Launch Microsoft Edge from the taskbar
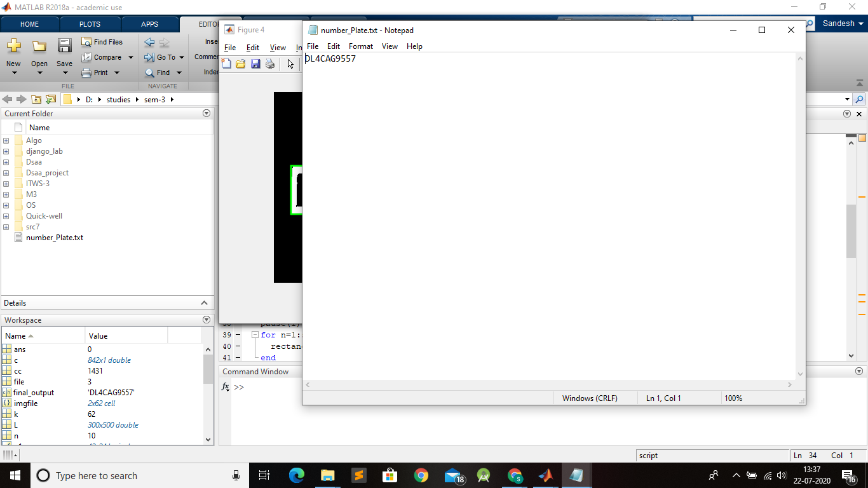 [x=297, y=475]
